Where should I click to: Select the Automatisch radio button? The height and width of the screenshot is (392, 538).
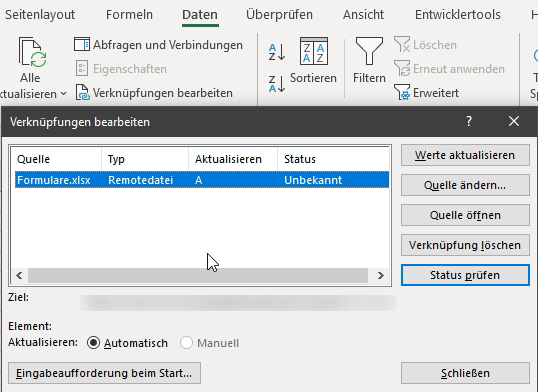coord(93,343)
